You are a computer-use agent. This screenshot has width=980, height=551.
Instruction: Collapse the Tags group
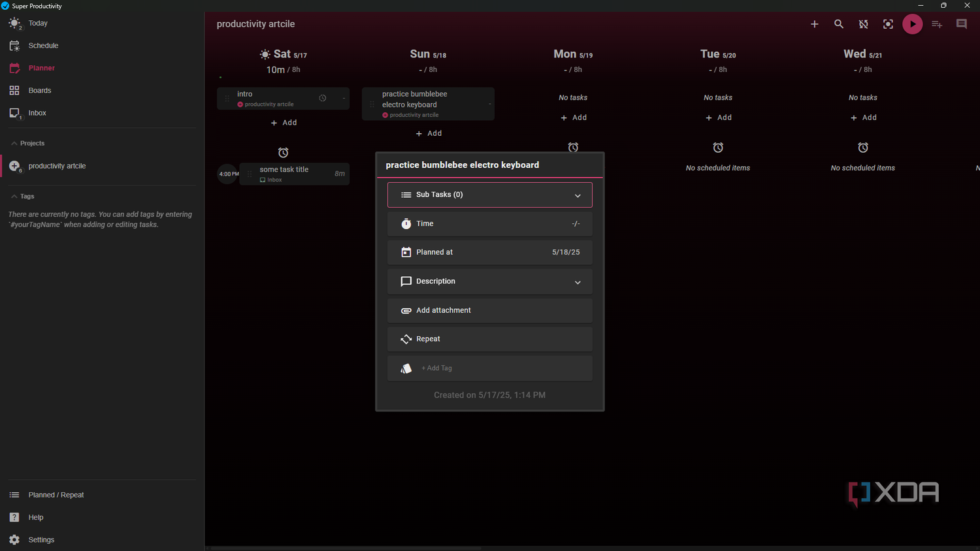22,196
